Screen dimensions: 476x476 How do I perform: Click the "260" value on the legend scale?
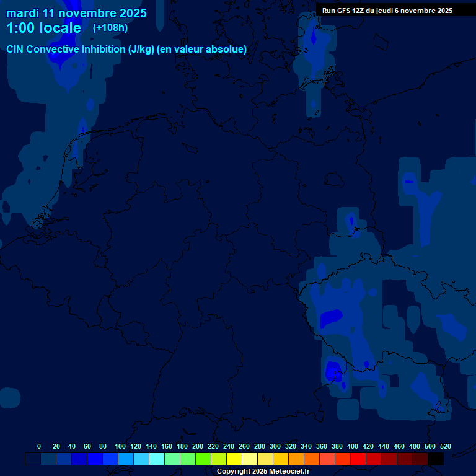click(x=244, y=447)
